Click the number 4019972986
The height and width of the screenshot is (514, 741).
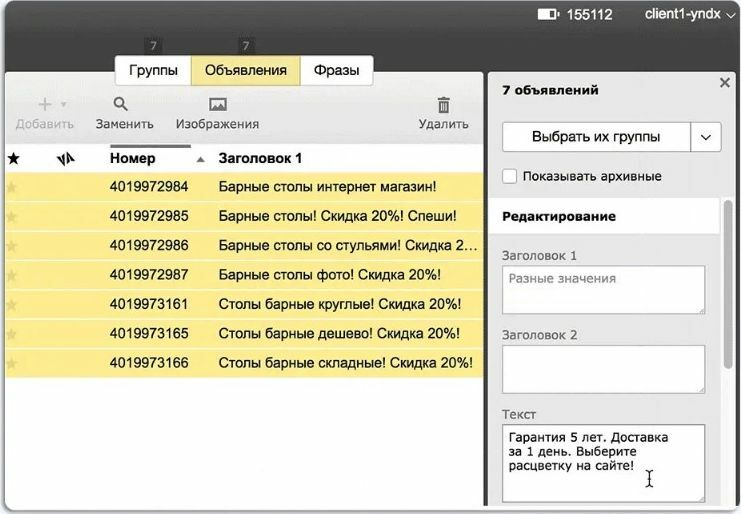149,245
